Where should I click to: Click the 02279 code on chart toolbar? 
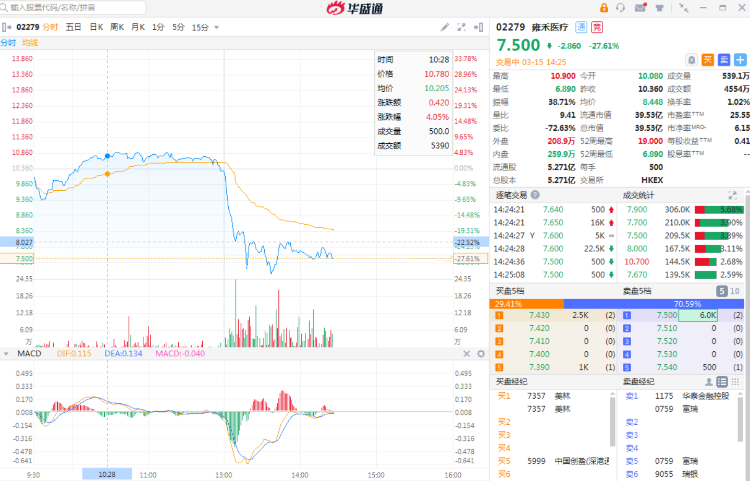(28, 27)
